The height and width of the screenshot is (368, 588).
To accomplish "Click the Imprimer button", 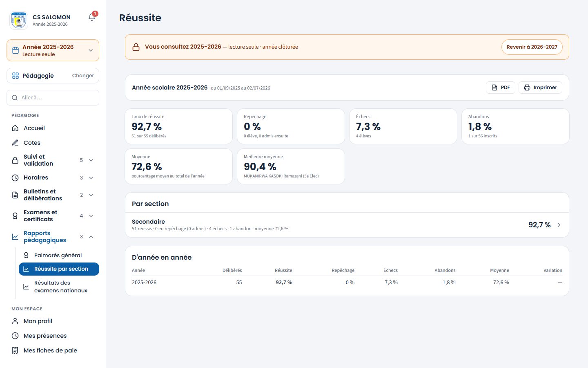I will [x=540, y=88].
